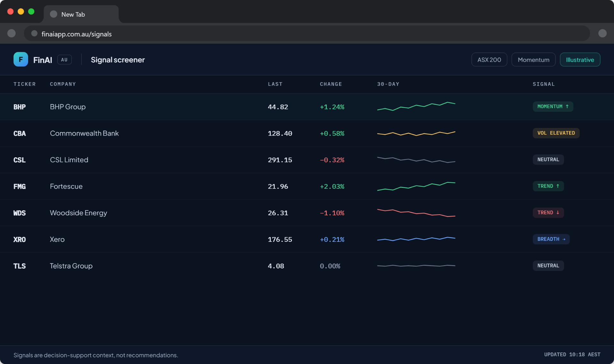Click the TREND down signal badge
614x364 pixels.
coord(548,213)
